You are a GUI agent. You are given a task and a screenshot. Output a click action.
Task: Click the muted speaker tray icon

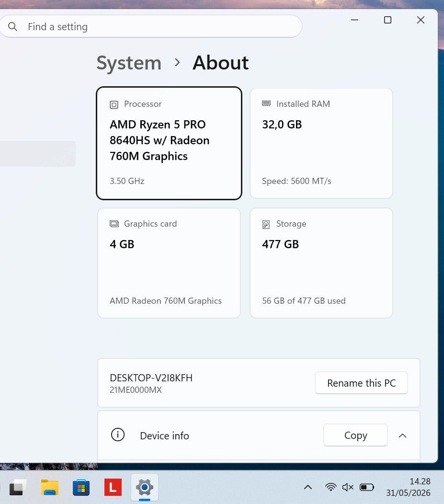348,487
